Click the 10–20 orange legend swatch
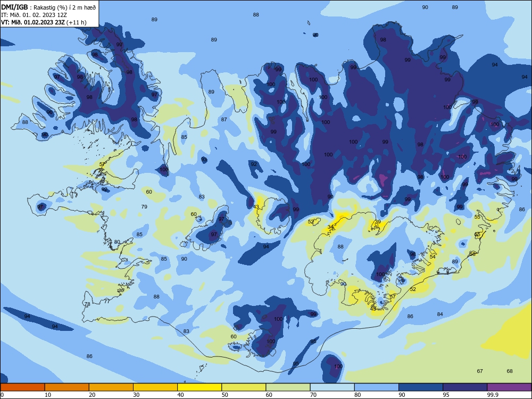The height and width of the screenshot is (399, 532). coord(67,387)
